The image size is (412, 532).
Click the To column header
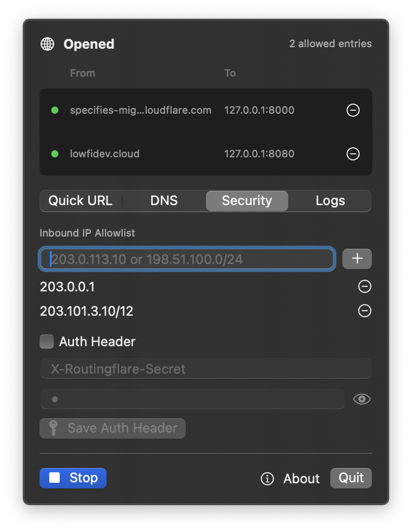(x=230, y=73)
